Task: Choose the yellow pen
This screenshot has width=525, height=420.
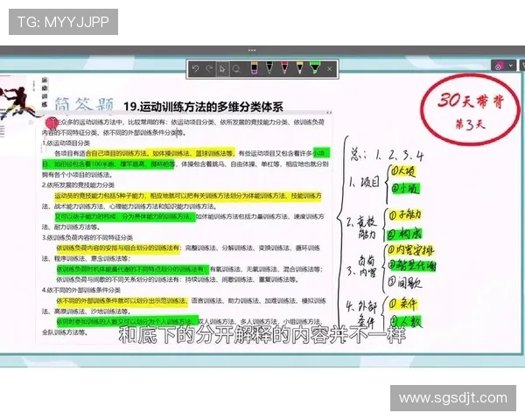Action: point(299,68)
